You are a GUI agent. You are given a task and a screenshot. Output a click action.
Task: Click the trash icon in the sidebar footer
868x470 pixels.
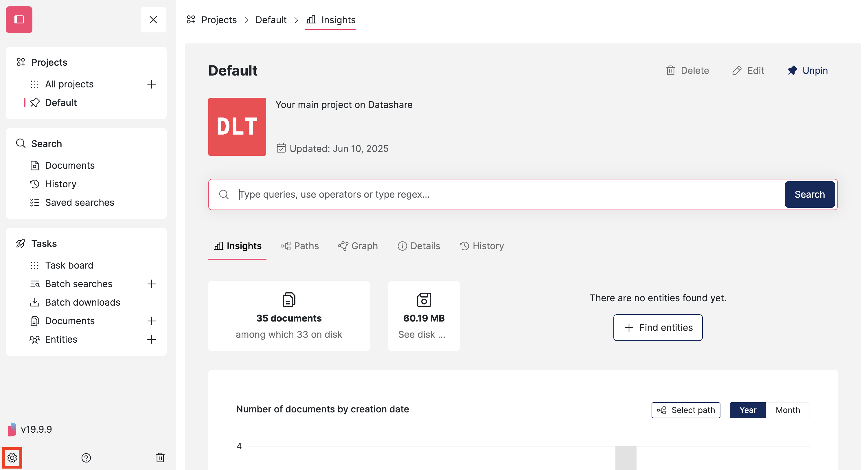[160, 458]
